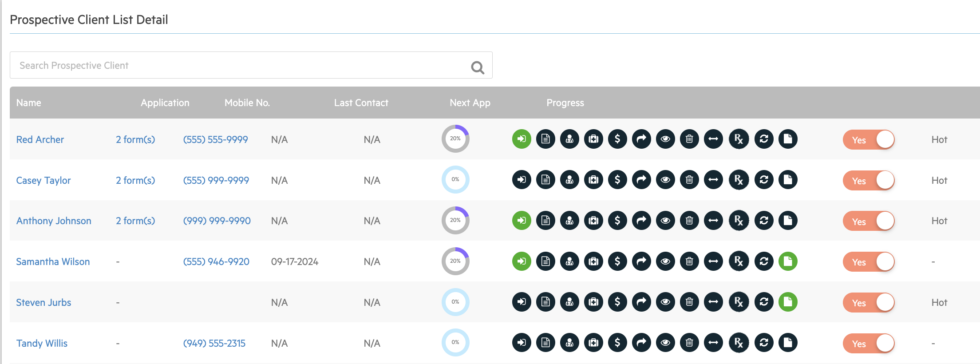Click the eye view icon for Steven Jurbs

click(665, 302)
